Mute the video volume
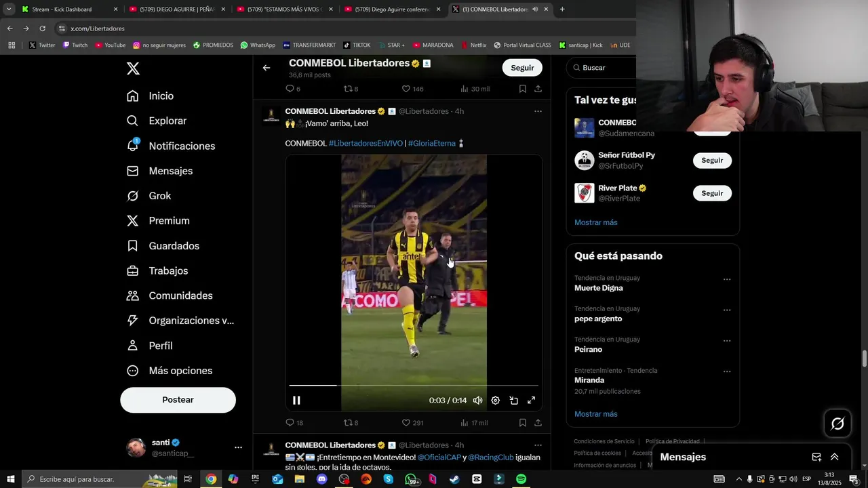This screenshot has height=488, width=868. (477, 401)
